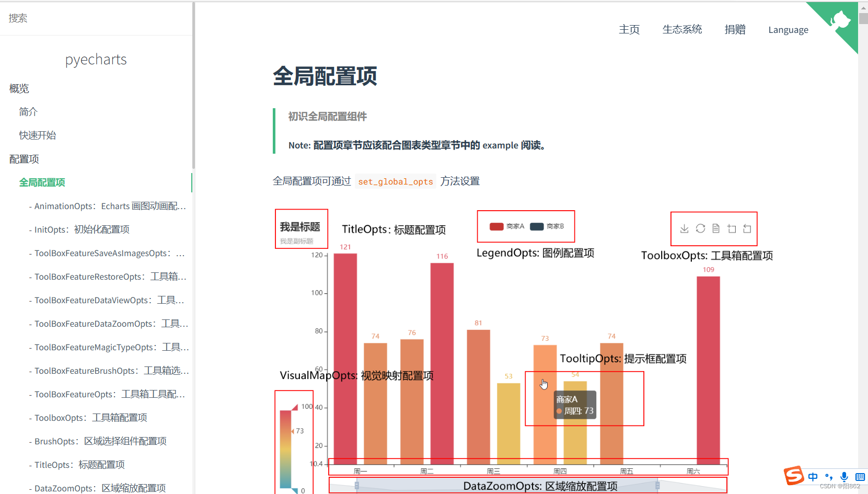Open ToolboxOpts 工具箱配置项 sidebar entry

pos(88,418)
